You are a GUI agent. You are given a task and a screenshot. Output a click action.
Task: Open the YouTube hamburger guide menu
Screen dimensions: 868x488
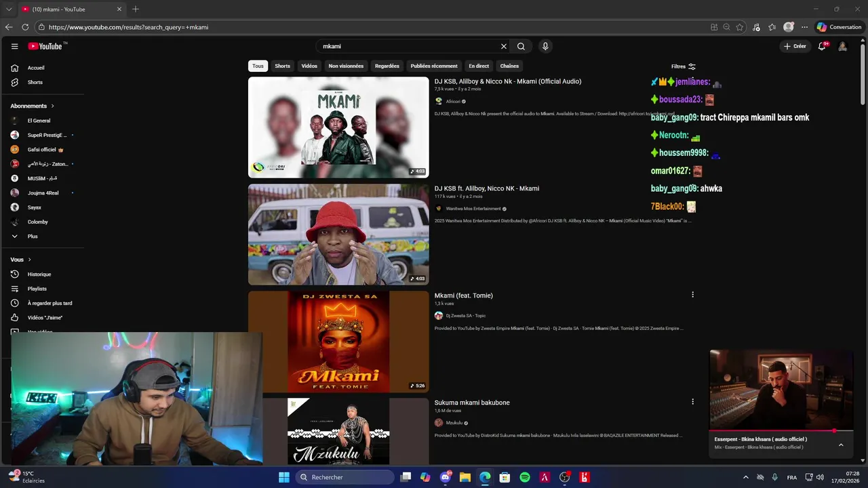click(x=14, y=46)
